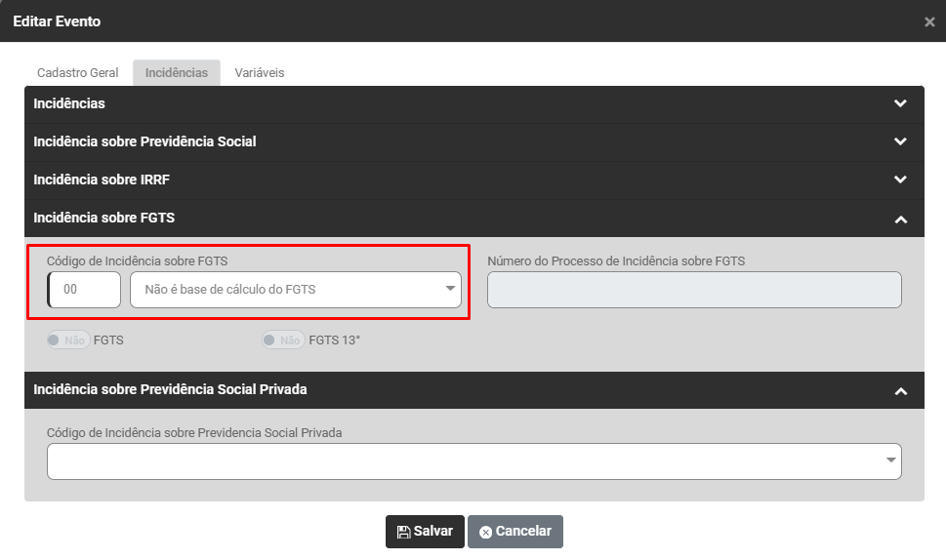This screenshot has height=560, width=946.
Task: Switch to the Variáveis tab
Action: point(260,73)
